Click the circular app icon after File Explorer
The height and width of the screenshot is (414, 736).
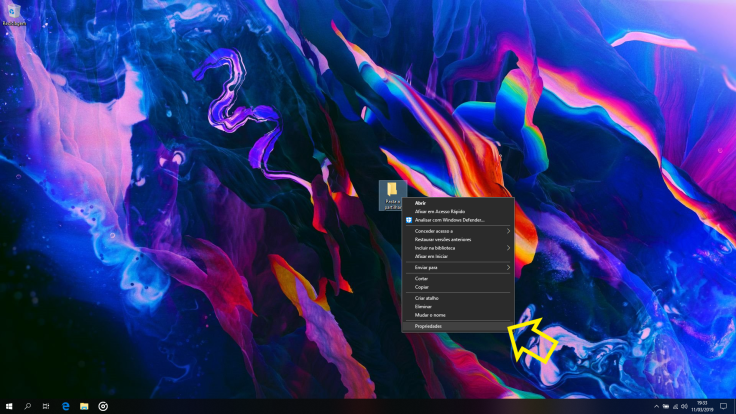103,406
